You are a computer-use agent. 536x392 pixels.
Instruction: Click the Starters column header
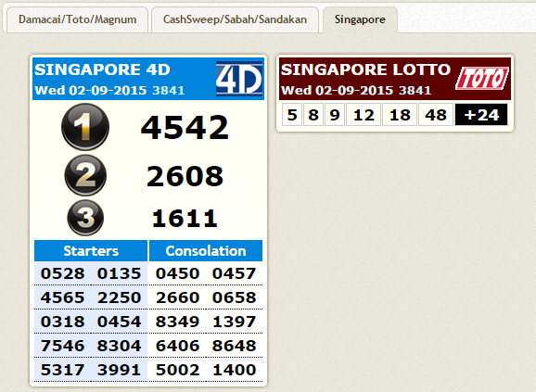(x=91, y=250)
